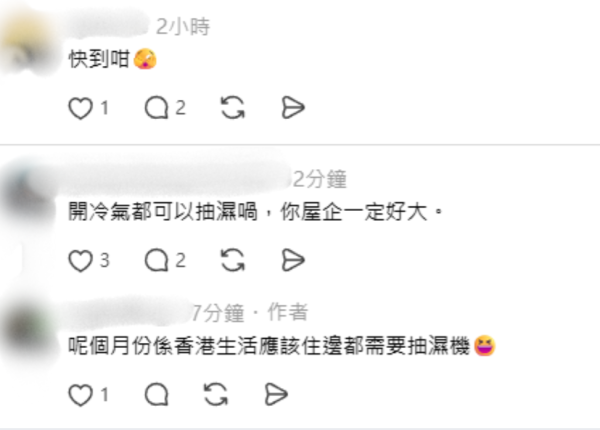Share the author's 抽濕機 reply
This screenshot has height=430, width=600.
point(276,394)
